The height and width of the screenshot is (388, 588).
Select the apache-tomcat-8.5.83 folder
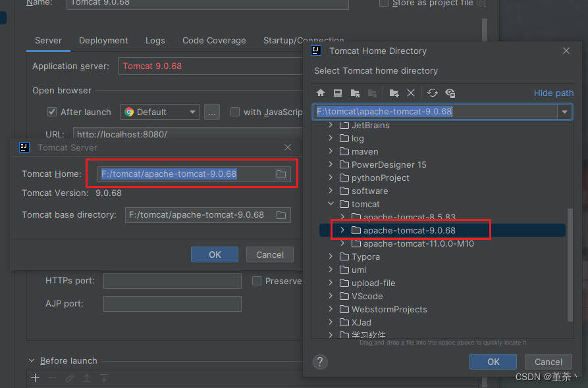(409, 217)
